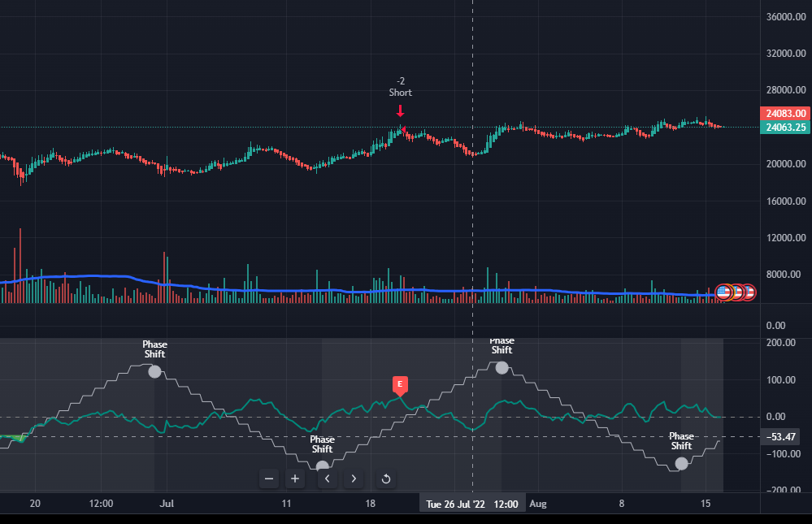This screenshot has height=524, width=812.
Task: Click the red E marker on the oscillator
Action: click(400, 384)
